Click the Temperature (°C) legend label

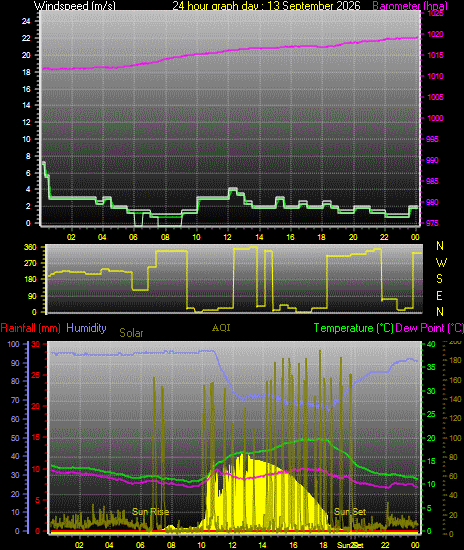tap(353, 328)
